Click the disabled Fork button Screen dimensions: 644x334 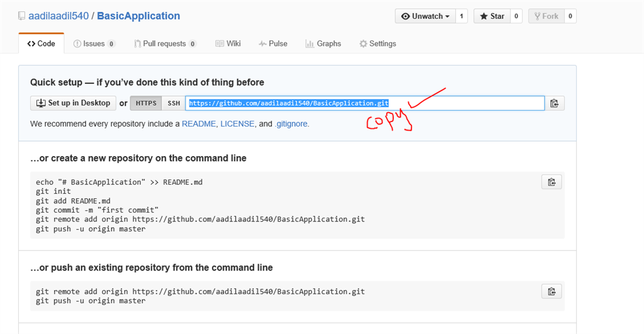pyautogui.click(x=547, y=16)
